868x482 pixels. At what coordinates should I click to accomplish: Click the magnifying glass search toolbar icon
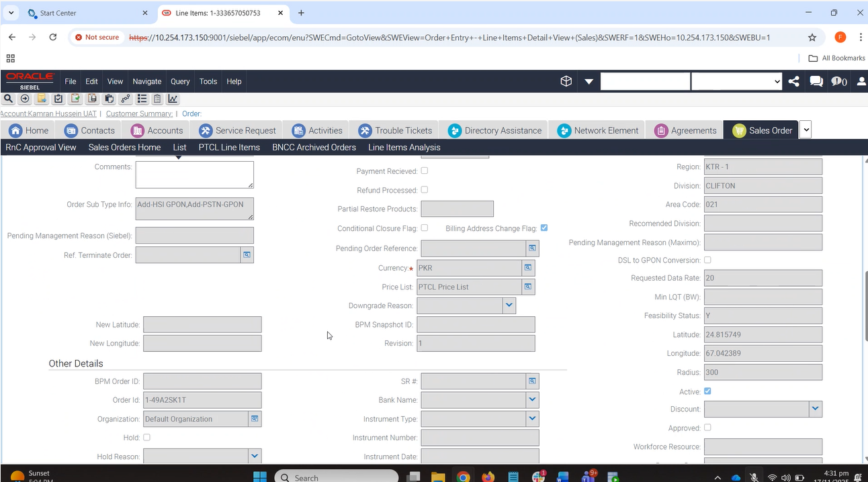coord(8,99)
